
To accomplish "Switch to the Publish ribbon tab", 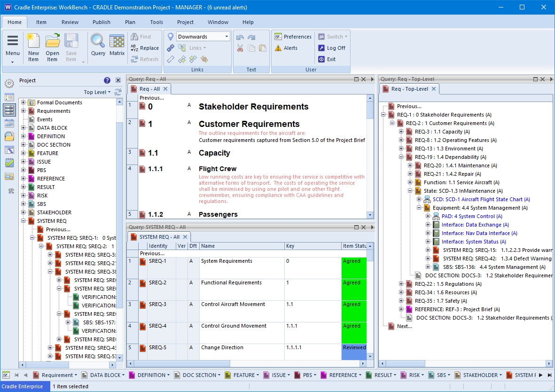I will 101,22.
